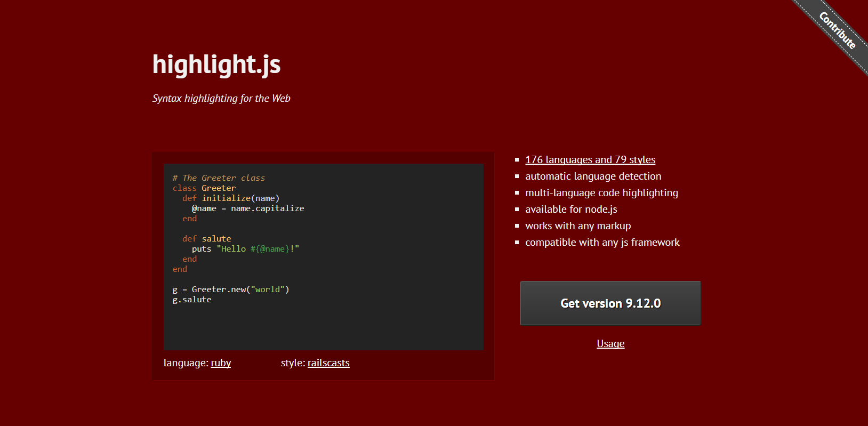Open the 176 languages and 79 styles link
This screenshot has height=426, width=868.
click(x=590, y=160)
